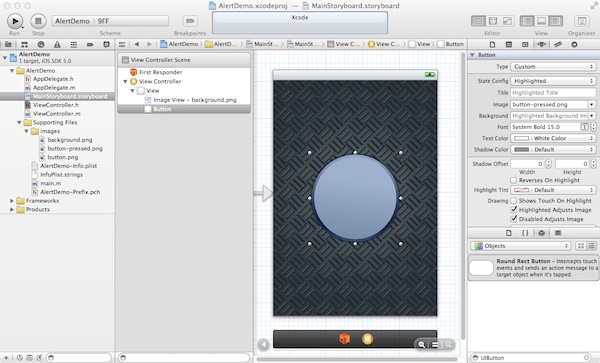Click the Highlighted Title text field
Screen dimensions: 600x363
pos(553,93)
